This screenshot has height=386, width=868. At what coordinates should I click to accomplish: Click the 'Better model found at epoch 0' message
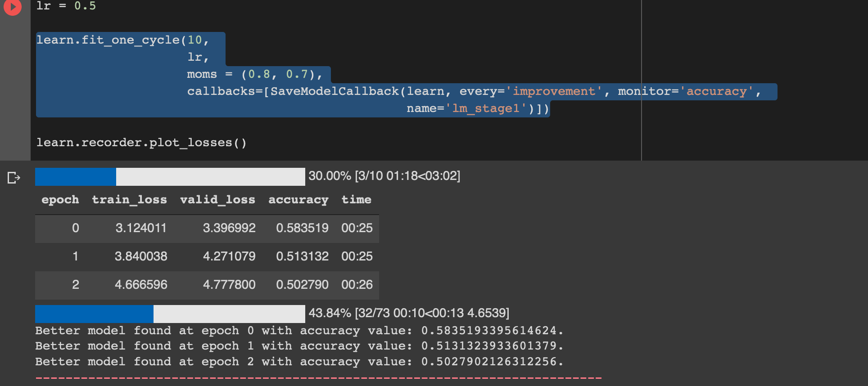pos(299,331)
